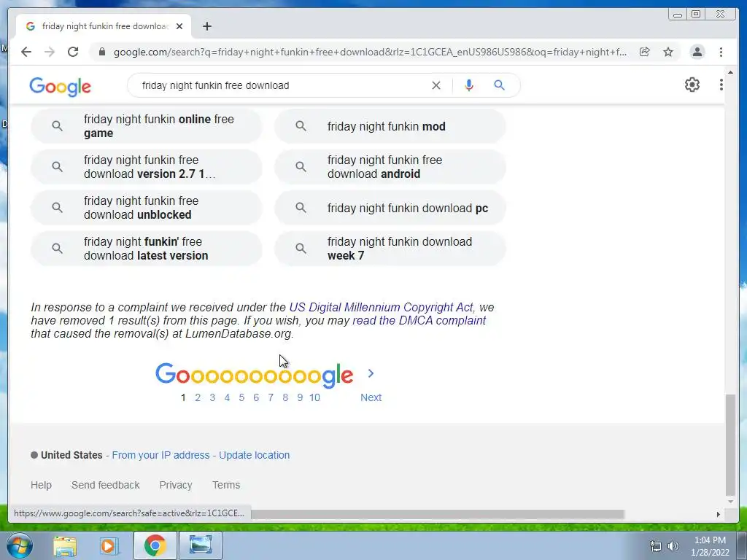Go to results page 4
Screen dimensions: 747x560
tap(228, 397)
